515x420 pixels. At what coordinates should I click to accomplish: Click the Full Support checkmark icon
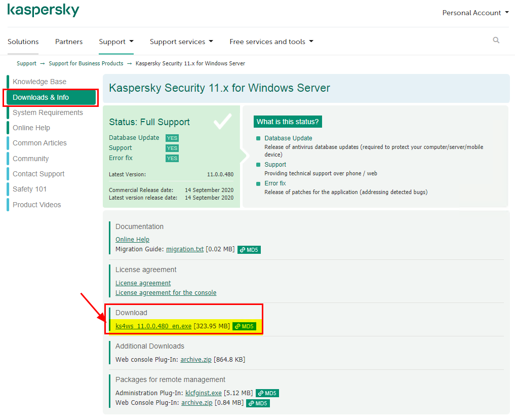223,121
